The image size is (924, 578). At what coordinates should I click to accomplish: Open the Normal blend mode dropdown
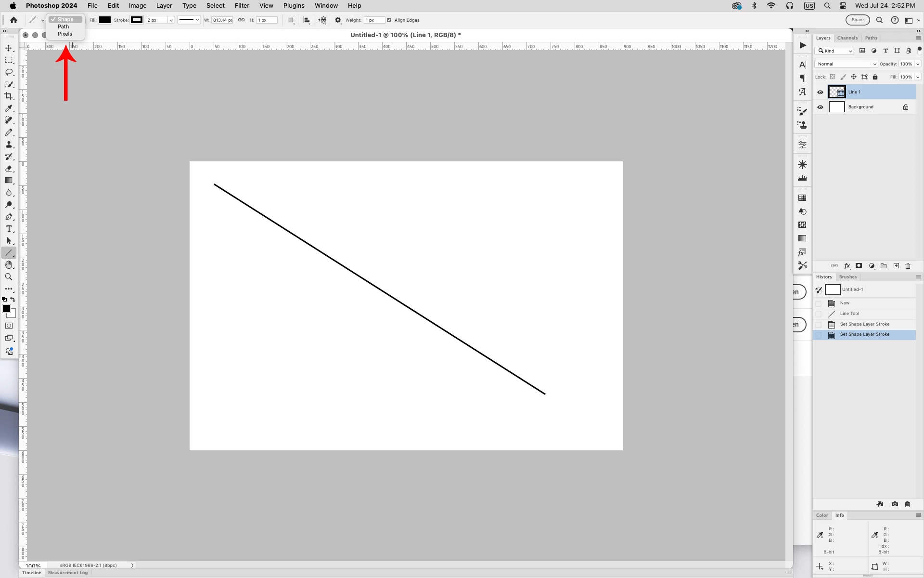click(x=846, y=64)
